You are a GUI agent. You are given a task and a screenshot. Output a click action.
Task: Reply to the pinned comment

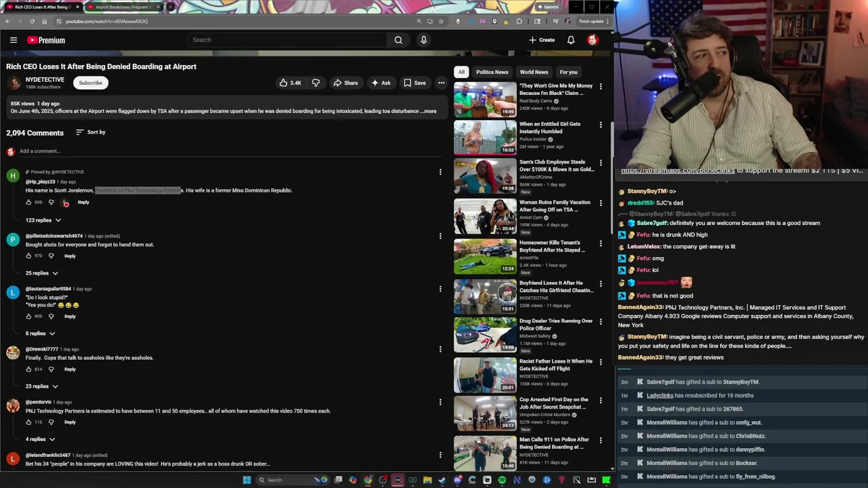point(83,202)
